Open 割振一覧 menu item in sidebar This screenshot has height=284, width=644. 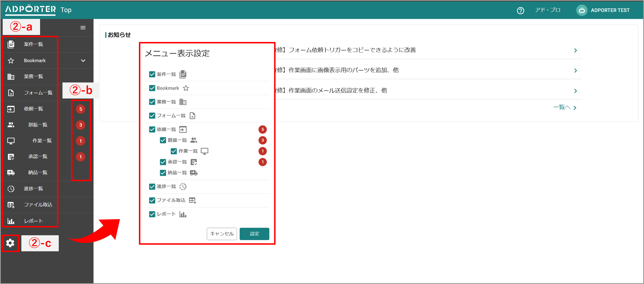[38, 125]
